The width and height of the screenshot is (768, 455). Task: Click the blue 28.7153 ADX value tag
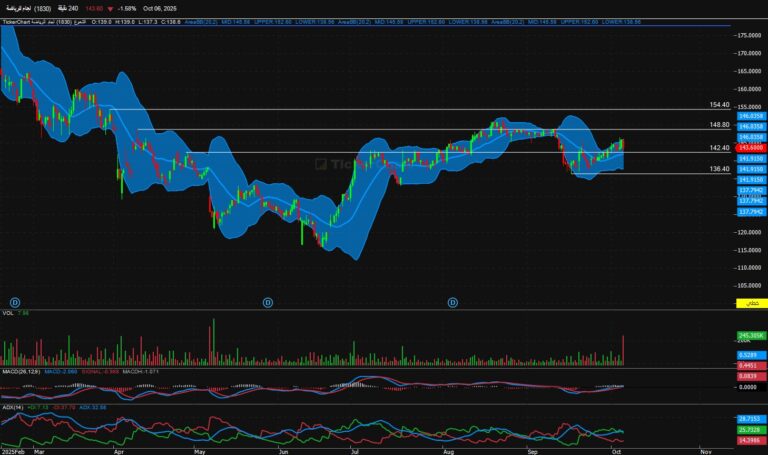[x=751, y=419]
